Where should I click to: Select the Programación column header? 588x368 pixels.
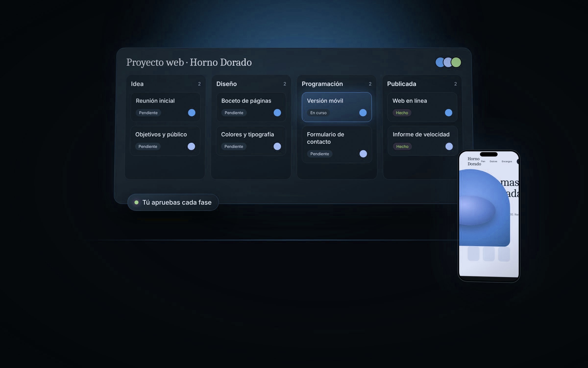(322, 84)
